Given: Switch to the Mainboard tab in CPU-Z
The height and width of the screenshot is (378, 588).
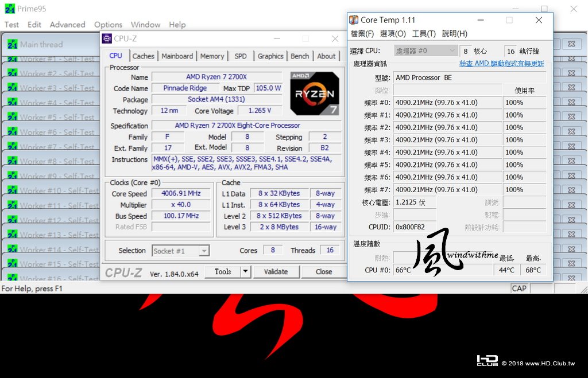Looking at the screenshot, I should [177, 56].
